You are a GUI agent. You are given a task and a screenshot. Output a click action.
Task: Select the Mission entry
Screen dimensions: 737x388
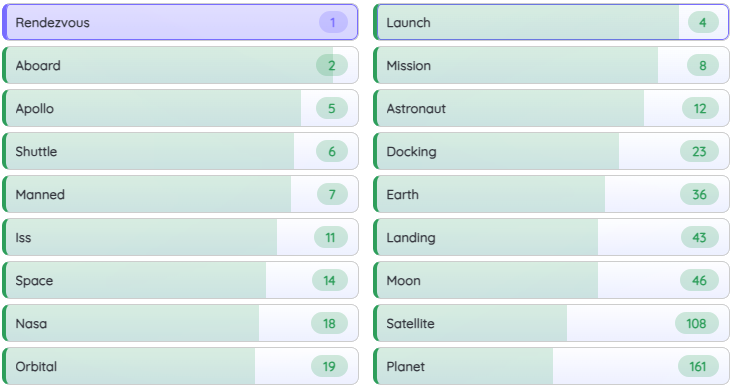click(x=551, y=65)
